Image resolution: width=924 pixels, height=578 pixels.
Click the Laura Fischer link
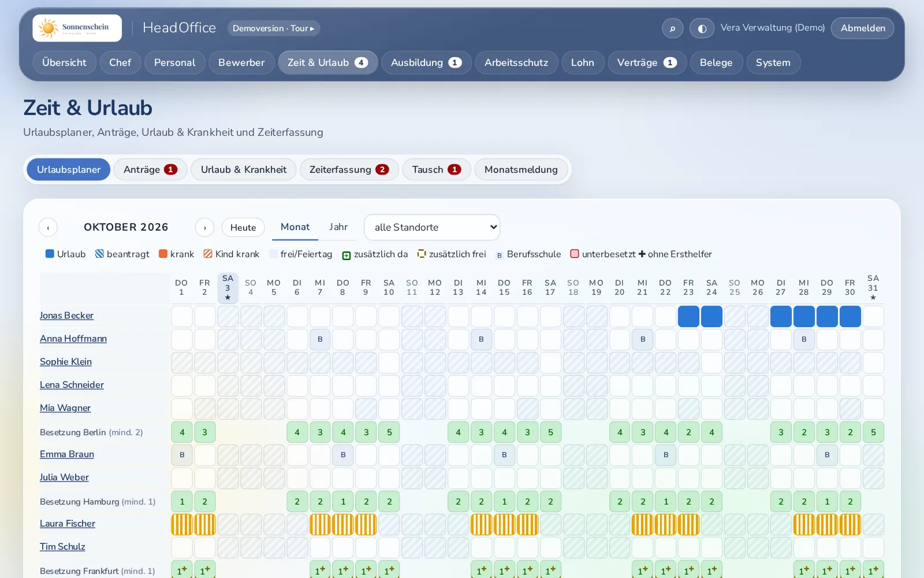[68, 524]
